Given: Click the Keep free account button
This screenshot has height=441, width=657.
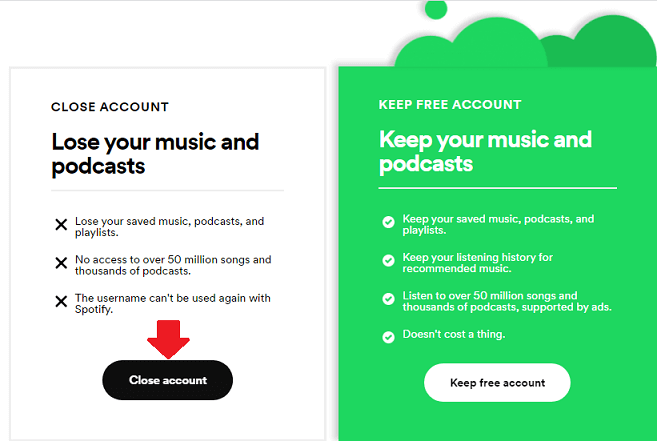Looking at the screenshot, I should [497, 382].
